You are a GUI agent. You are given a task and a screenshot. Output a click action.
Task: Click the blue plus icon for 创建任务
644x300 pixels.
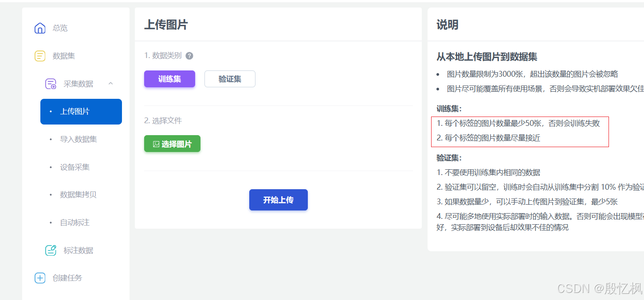point(40,278)
